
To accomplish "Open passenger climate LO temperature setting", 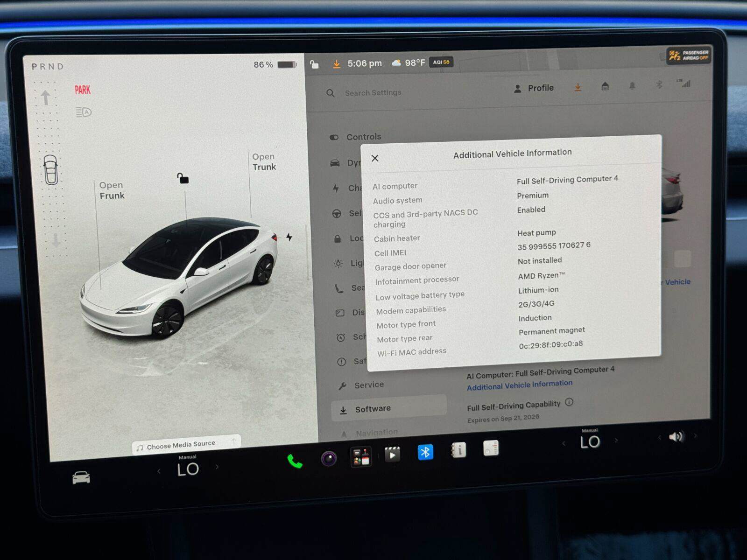I will 590,441.
